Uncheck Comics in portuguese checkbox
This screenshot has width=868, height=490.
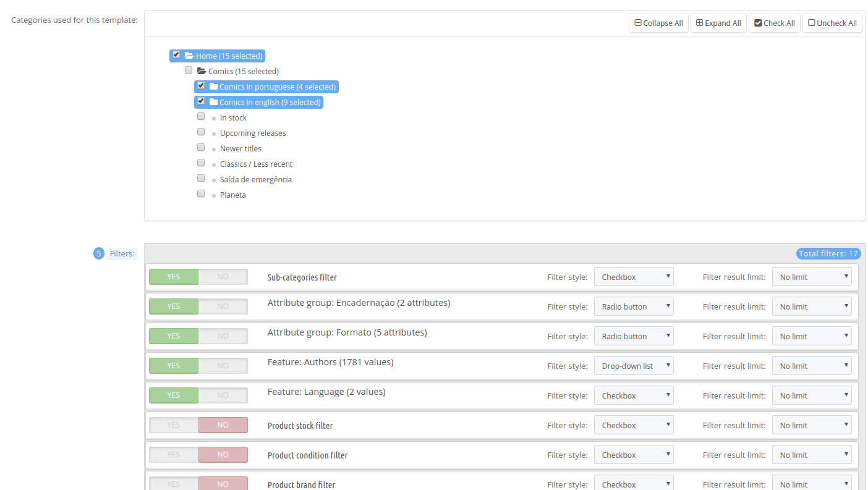(201, 85)
